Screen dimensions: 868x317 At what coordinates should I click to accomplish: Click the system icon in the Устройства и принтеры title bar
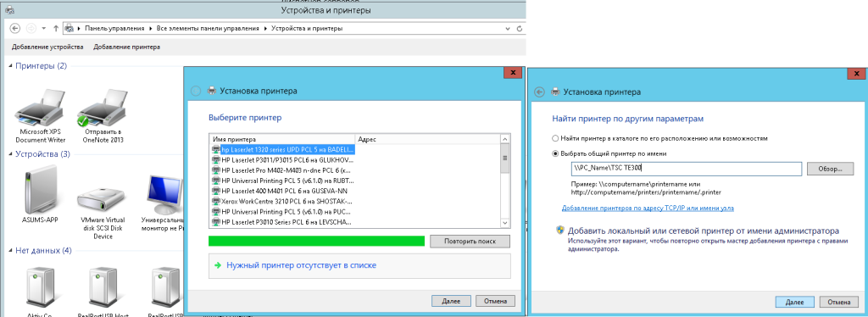(8, 10)
